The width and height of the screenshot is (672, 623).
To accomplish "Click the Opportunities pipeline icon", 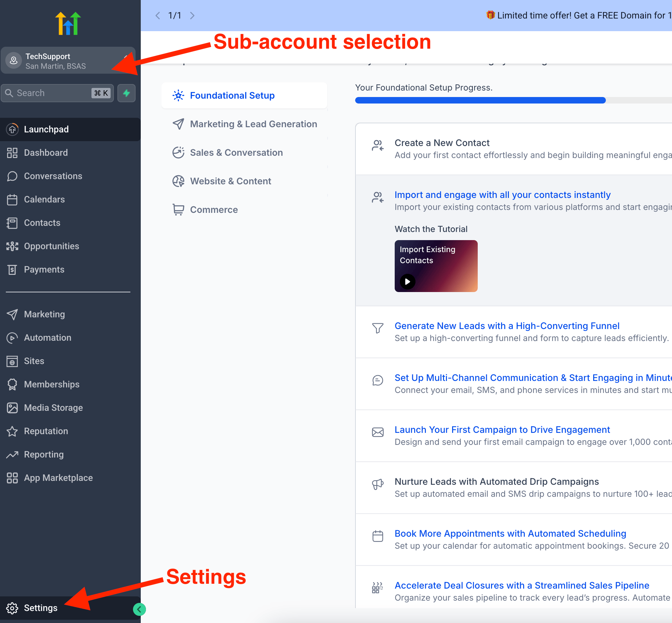I will pyautogui.click(x=12, y=246).
